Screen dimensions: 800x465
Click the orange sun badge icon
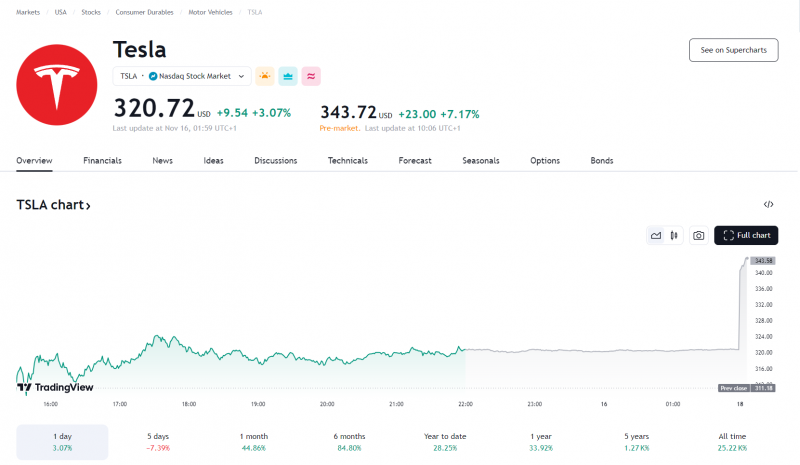265,76
